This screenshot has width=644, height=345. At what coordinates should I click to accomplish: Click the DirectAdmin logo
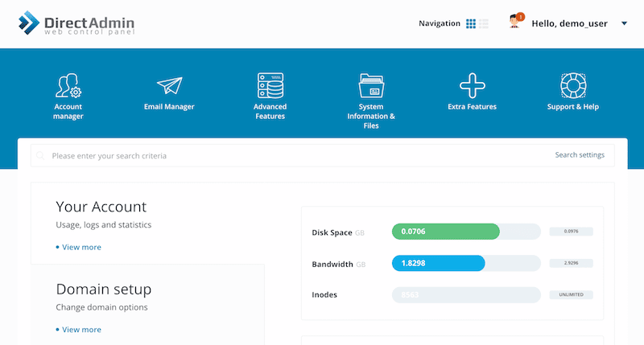[x=76, y=23]
